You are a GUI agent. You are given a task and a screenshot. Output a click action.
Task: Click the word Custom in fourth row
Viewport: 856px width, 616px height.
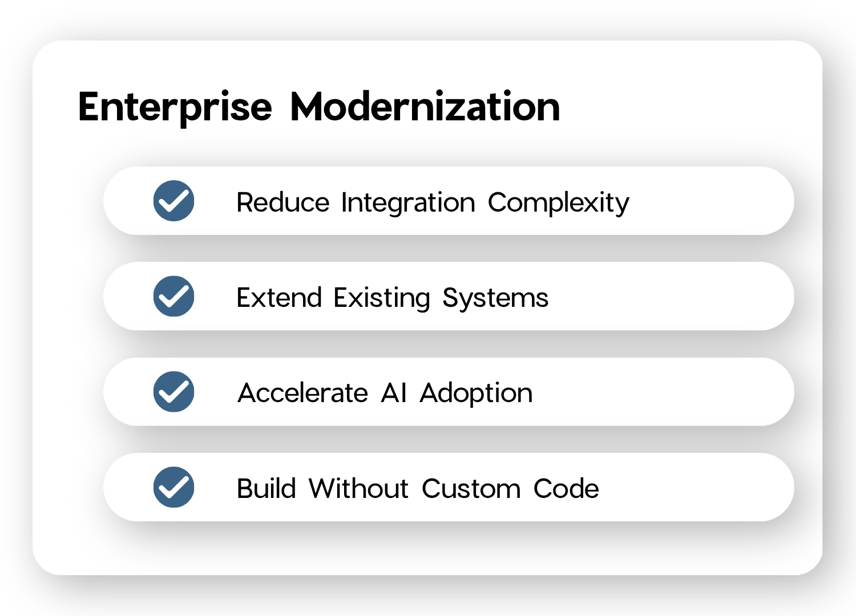(x=471, y=489)
